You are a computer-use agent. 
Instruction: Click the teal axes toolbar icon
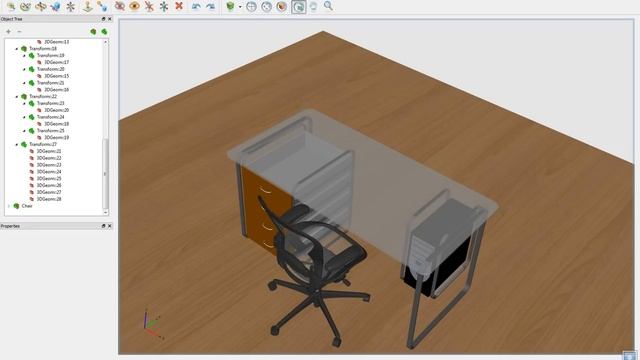tap(164, 6)
